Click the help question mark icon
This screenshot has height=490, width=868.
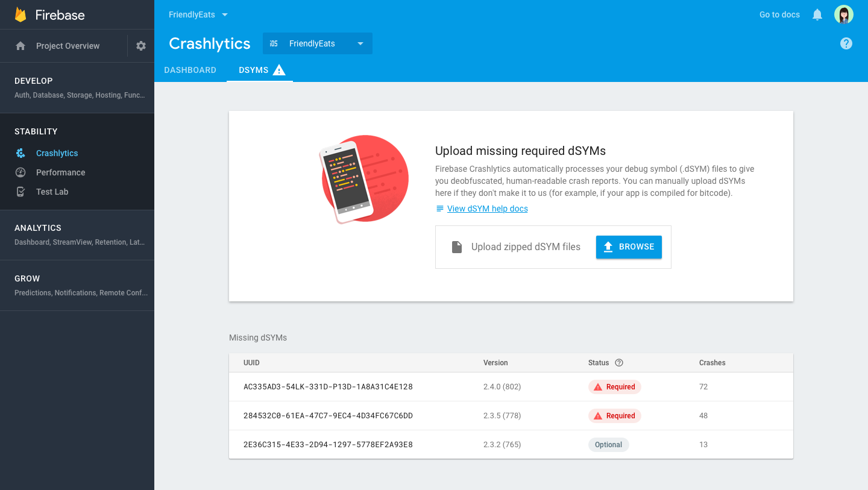[x=846, y=43]
